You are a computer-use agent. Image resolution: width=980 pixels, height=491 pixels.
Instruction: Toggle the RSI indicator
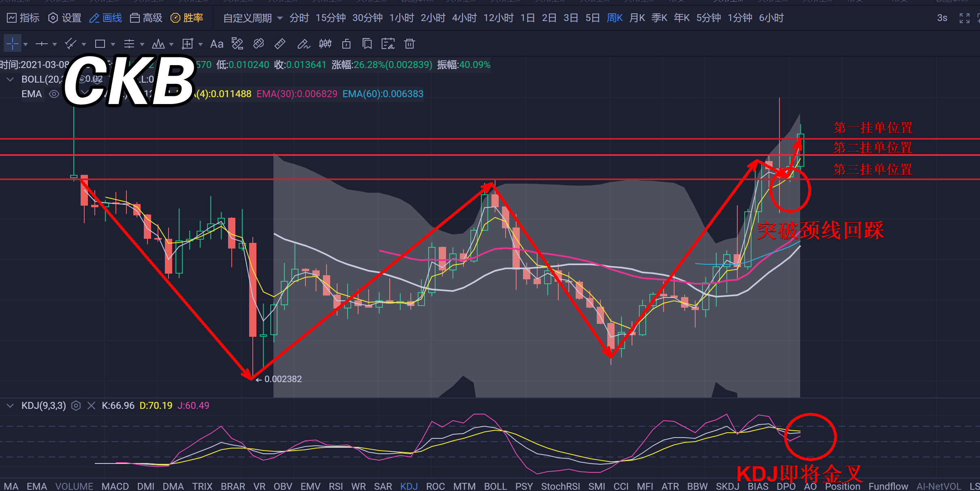pos(335,486)
